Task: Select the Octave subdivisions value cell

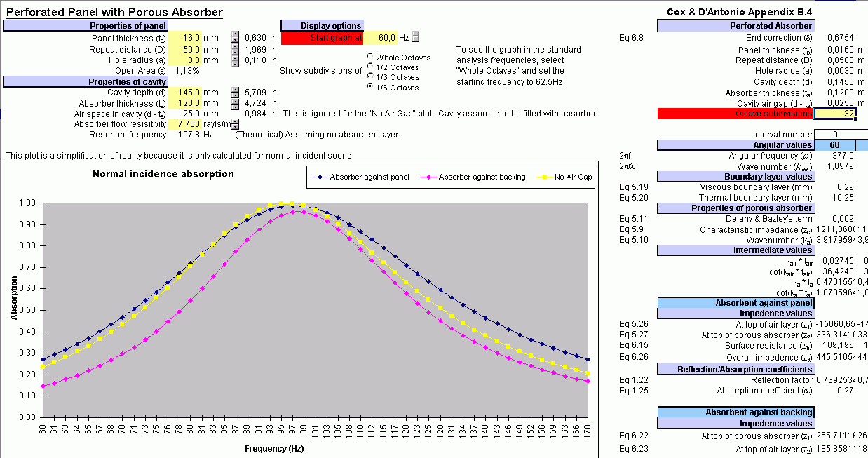Action: (x=835, y=114)
